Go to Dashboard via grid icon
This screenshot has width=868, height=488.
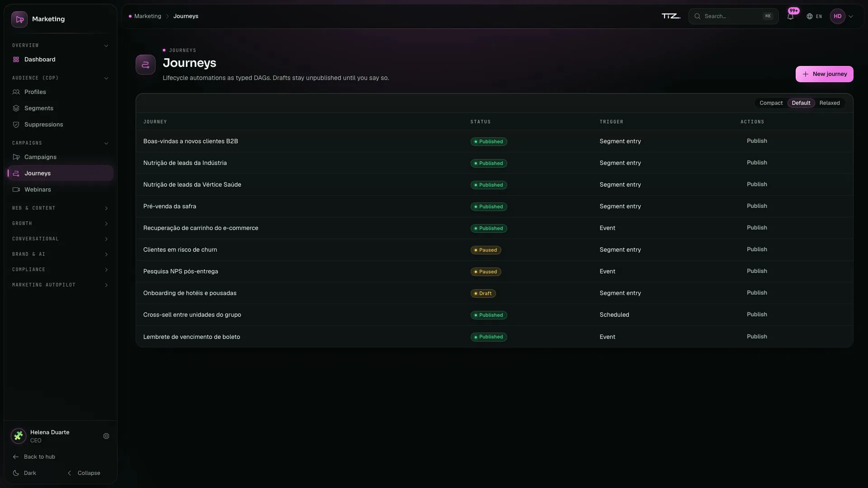[x=16, y=59]
